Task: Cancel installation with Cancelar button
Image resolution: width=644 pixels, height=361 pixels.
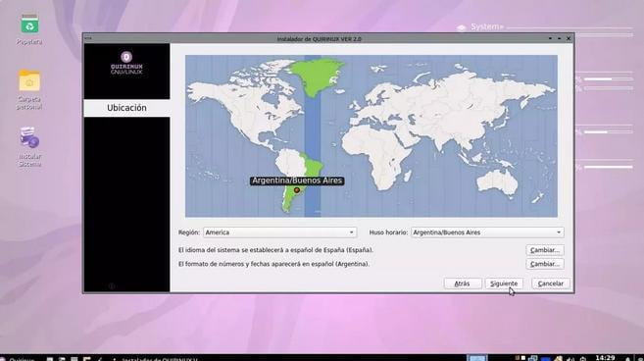Action: (x=551, y=284)
